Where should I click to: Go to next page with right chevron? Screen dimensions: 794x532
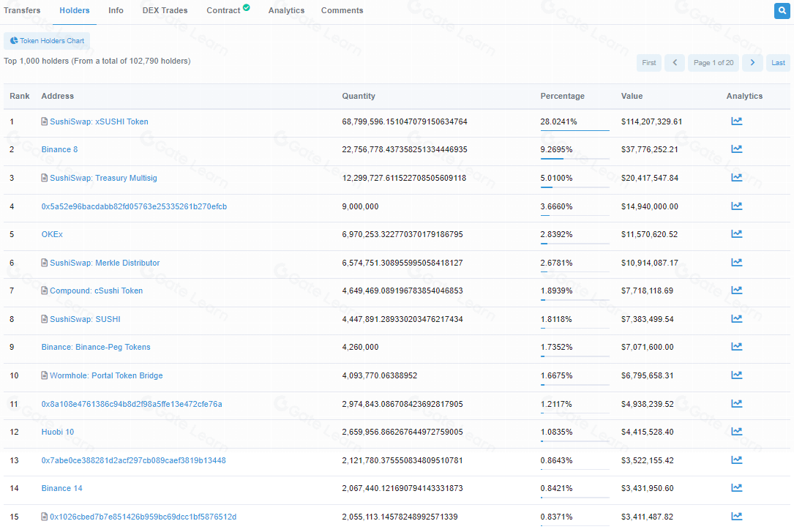tap(752, 63)
